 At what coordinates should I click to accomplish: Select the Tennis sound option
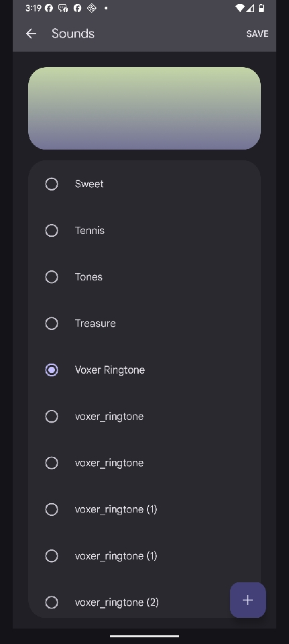coord(145,230)
